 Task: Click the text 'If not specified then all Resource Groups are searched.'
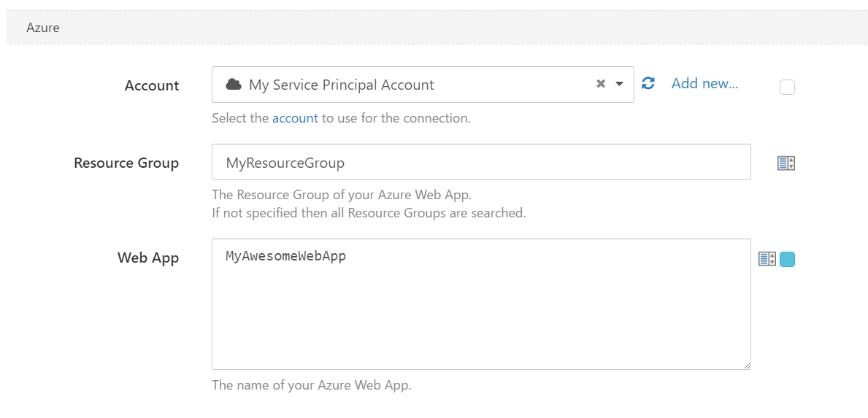point(369,213)
